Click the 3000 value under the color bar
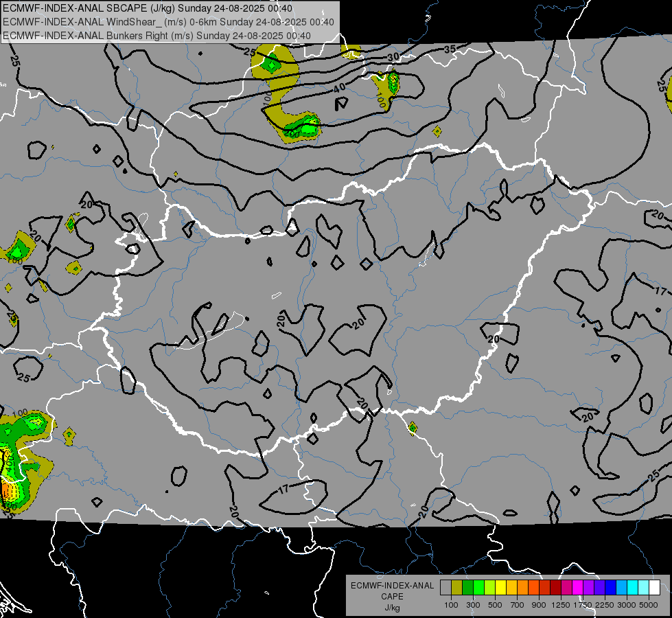Image resolution: width=672 pixels, height=618 pixels. tap(627, 605)
